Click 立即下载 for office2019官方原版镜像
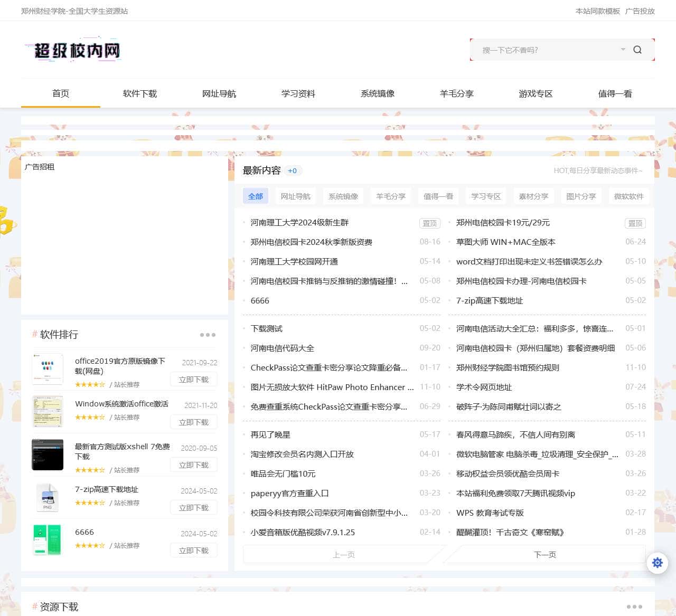 point(193,379)
